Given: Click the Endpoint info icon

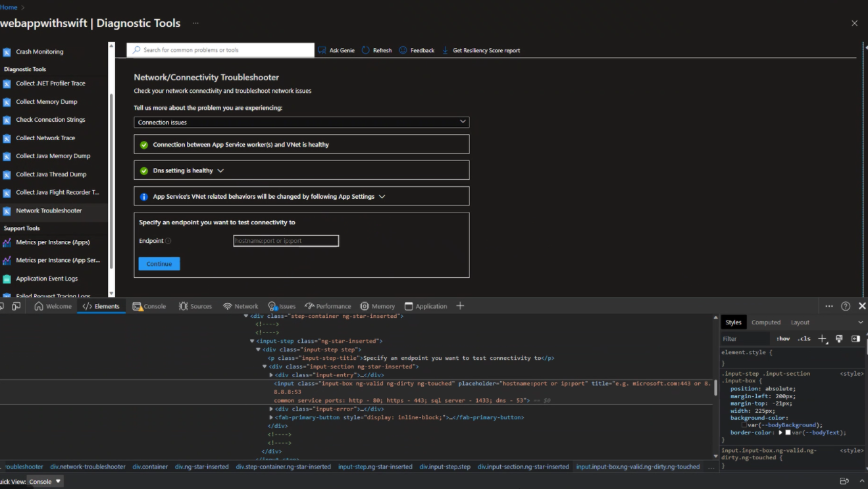Looking at the screenshot, I should 168,241.
